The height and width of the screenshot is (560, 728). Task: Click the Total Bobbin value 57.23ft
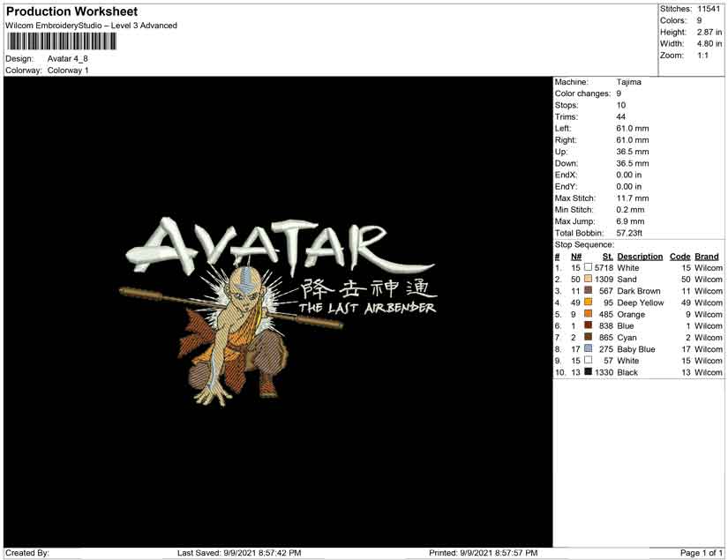pos(629,233)
